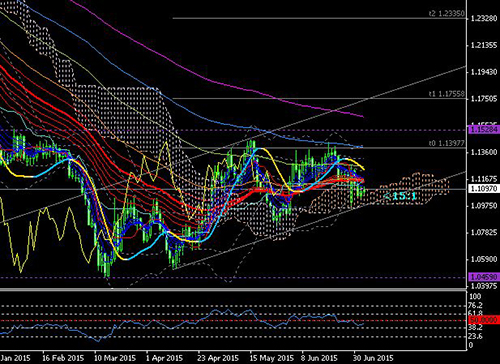This screenshot has width=500, height=364.
Task: Click the 1.21355 price axis value
Action: [x=484, y=45]
